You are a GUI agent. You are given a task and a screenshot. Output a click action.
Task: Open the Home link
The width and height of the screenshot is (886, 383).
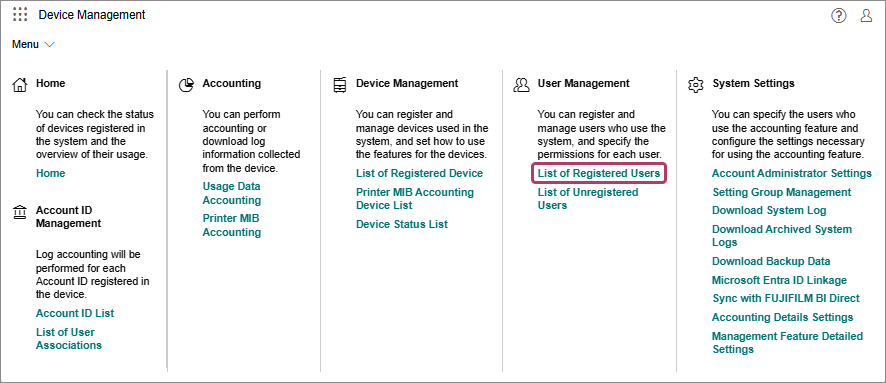(50, 173)
